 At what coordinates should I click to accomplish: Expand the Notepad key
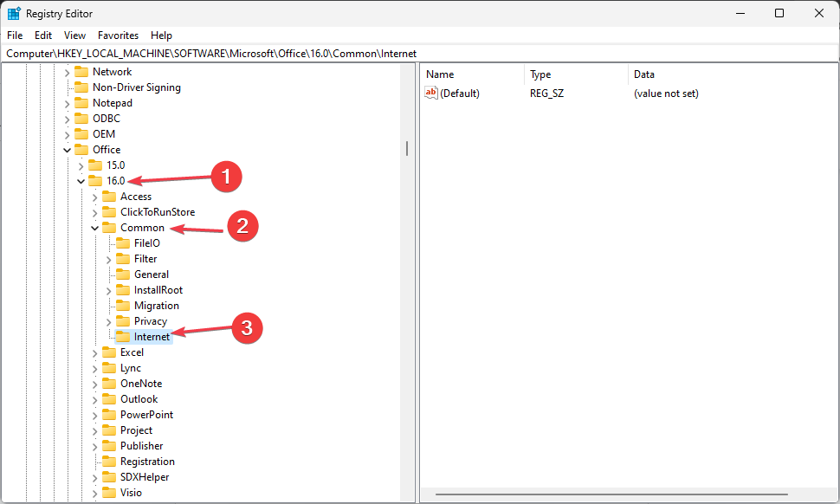click(67, 103)
